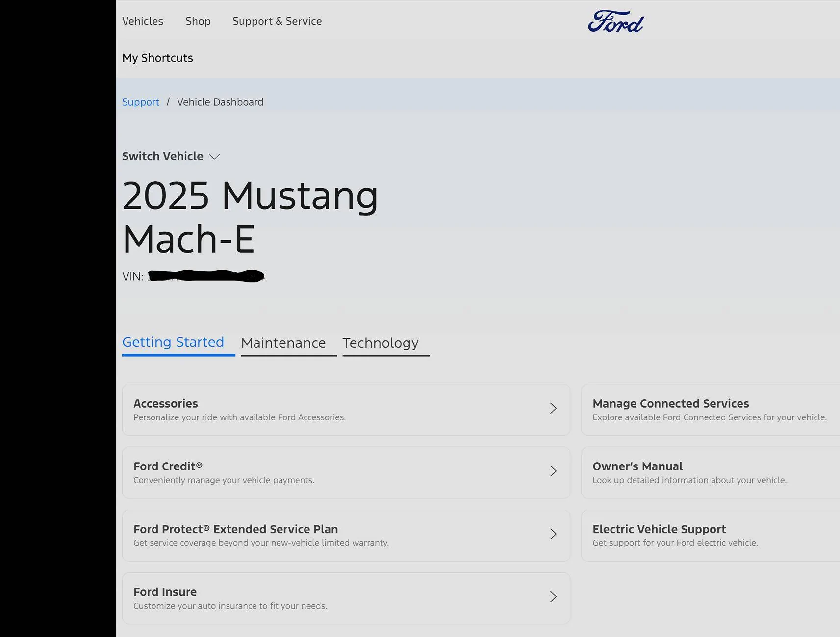Click 'Customize your auto insurance' description
This screenshot has height=637, width=840.
coord(230,606)
